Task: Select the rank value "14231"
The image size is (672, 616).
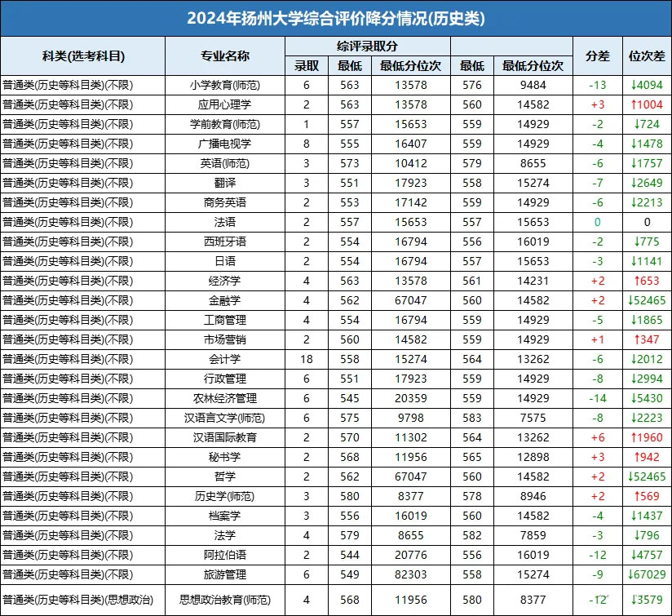Action: pyautogui.click(x=533, y=281)
